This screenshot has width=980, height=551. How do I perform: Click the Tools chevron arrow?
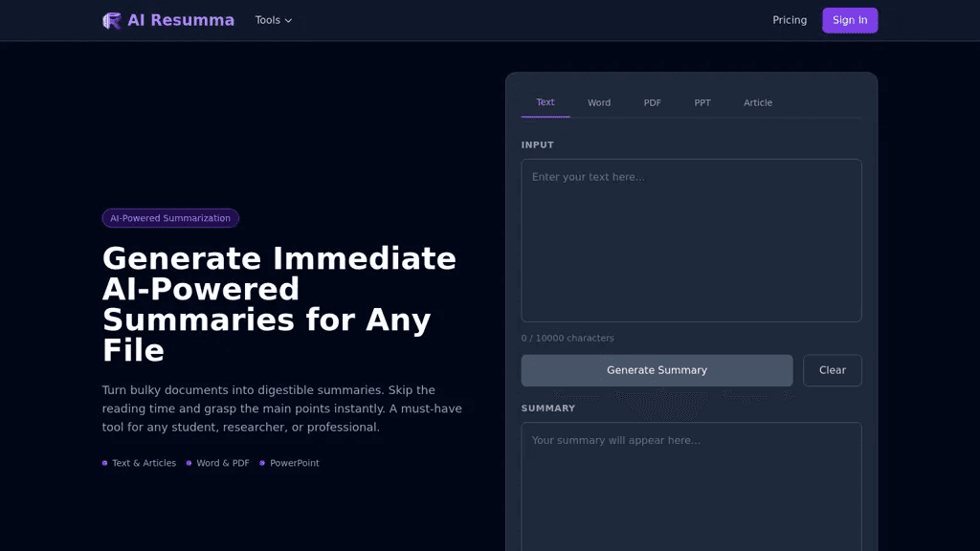click(289, 21)
